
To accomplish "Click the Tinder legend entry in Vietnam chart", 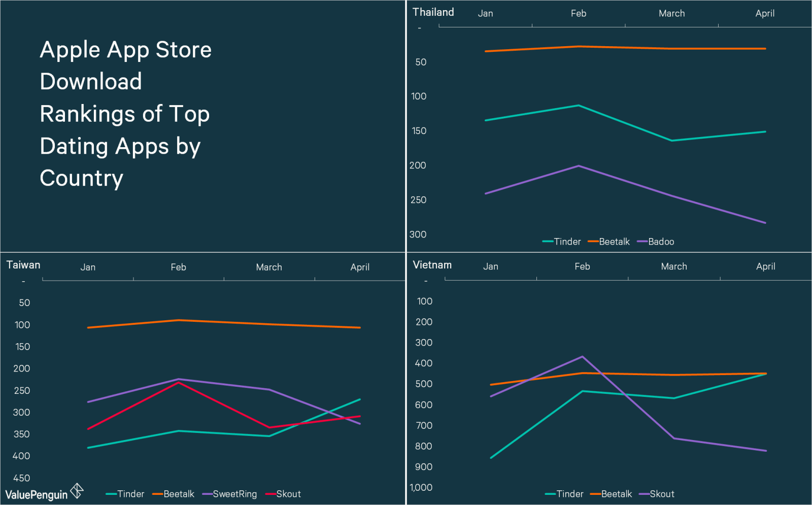I will point(564,494).
